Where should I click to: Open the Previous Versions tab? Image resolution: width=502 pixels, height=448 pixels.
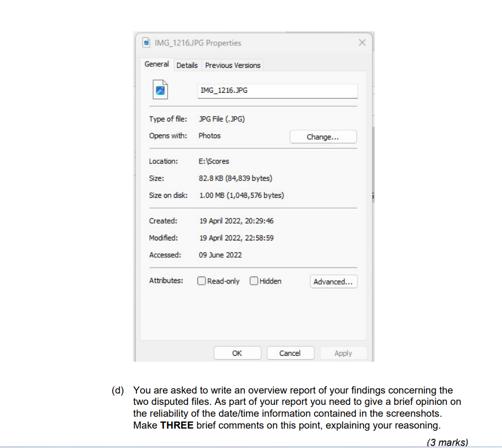click(x=233, y=65)
